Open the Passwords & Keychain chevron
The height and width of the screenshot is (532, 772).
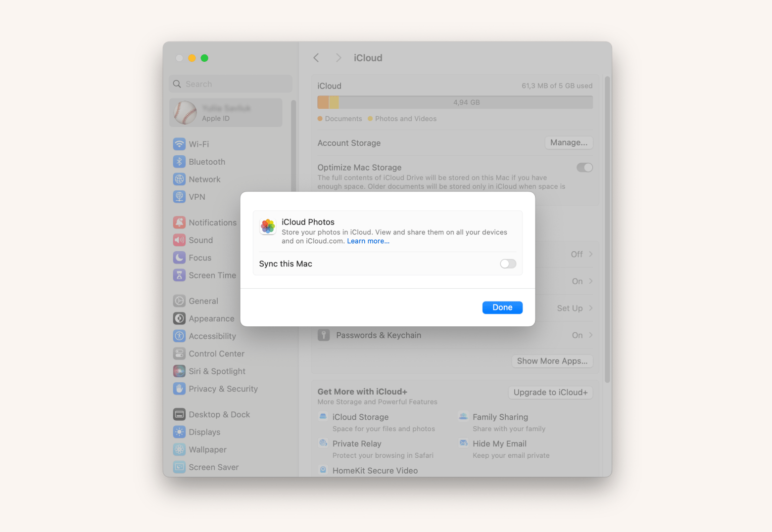click(591, 335)
